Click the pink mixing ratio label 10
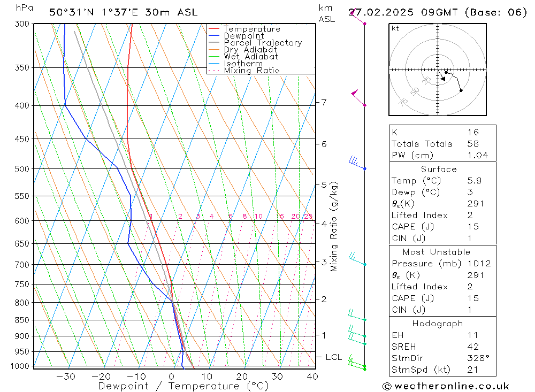 click(x=258, y=216)
